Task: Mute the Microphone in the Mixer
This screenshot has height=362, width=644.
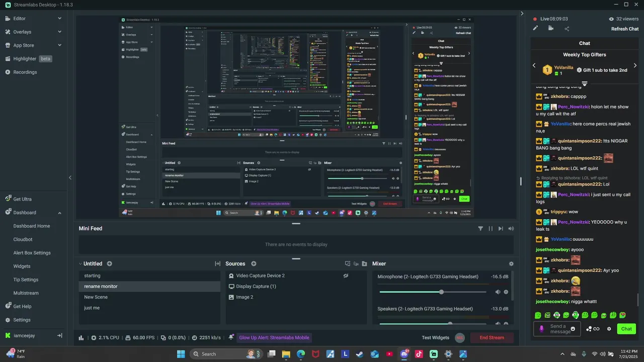Action: tap(498, 292)
